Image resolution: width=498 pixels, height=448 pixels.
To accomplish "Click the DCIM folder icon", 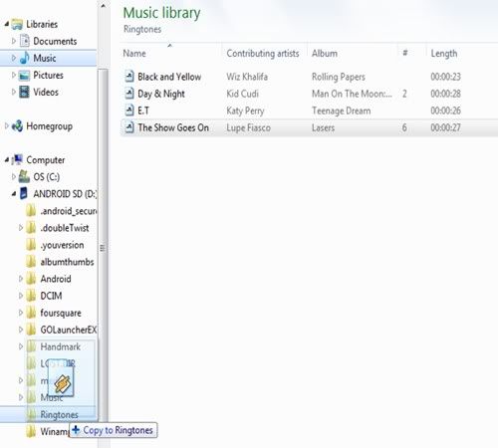I will point(31,296).
